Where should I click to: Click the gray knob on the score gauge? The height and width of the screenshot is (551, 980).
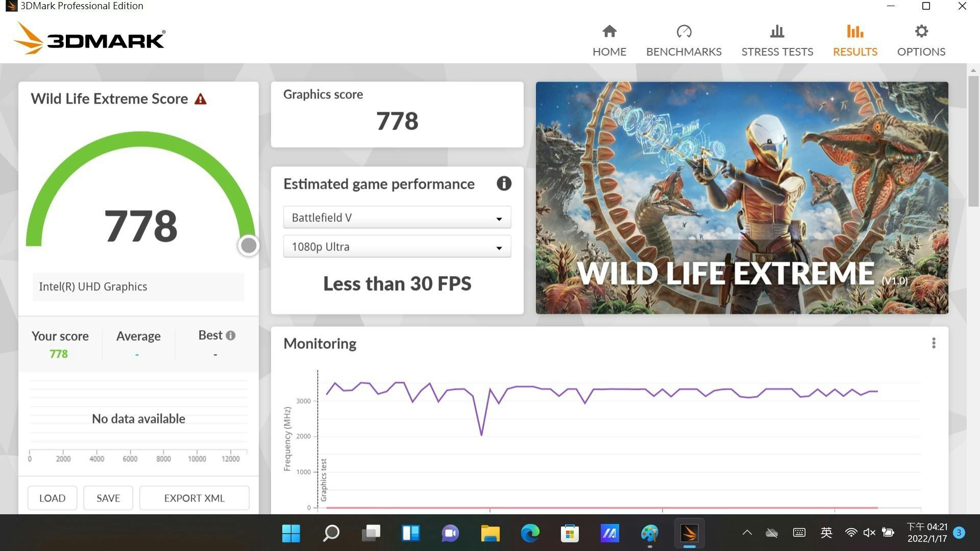[249, 245]
